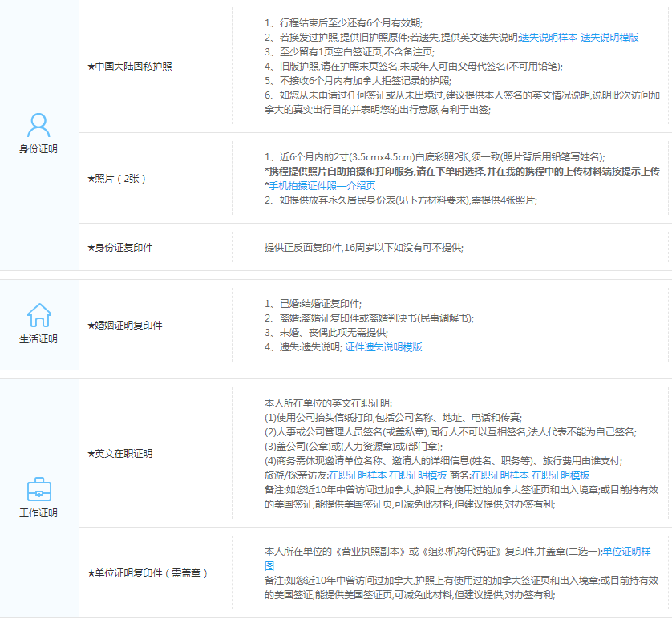The height and width of the screenshot is (619, 672).
Task: Select the ★单位证明复印件（需盖章）label
Action: [x=148, y=572]
